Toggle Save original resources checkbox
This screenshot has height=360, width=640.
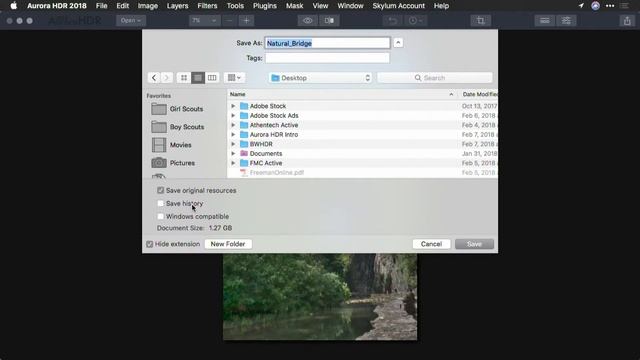(160, 190)
